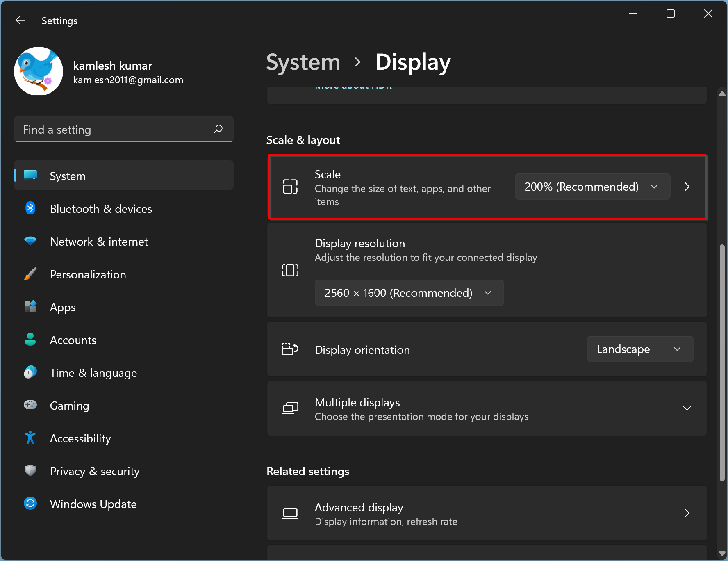The width and height of the screenshot is (728, 561).
Task: Click Accessibility sidebar label
Action: coord(80,438)
